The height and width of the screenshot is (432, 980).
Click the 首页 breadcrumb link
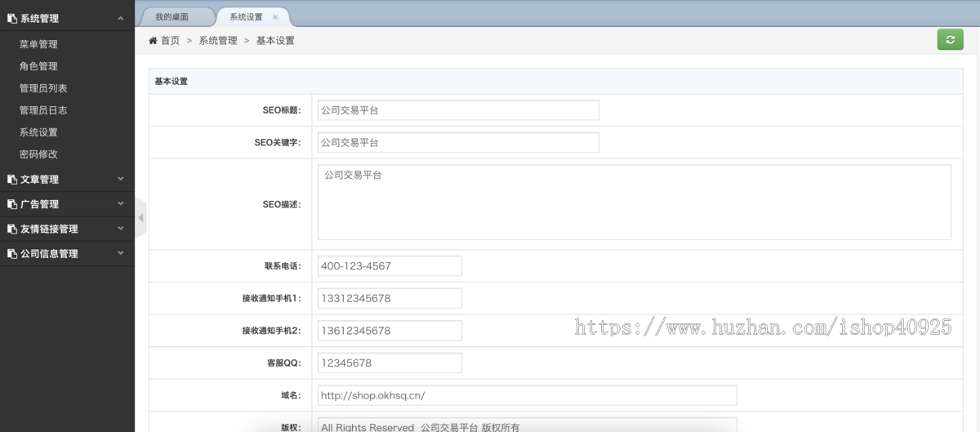click(170, 40)
